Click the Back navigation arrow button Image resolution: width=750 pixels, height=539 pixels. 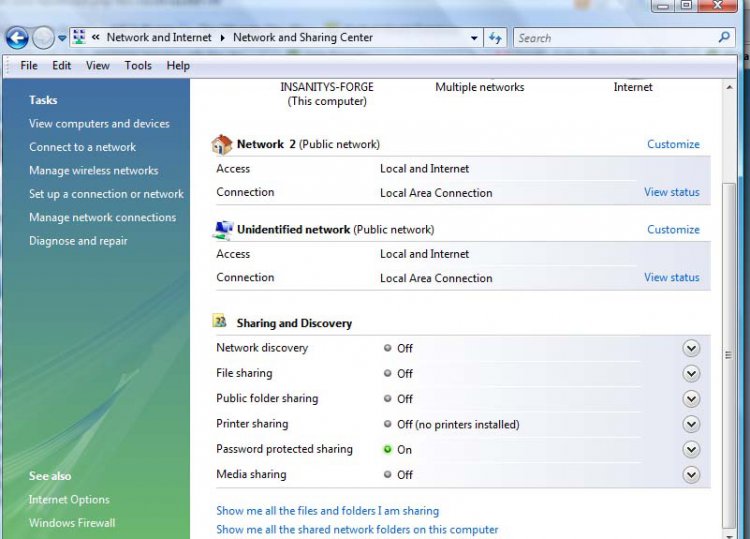click(x=17, y=38)
